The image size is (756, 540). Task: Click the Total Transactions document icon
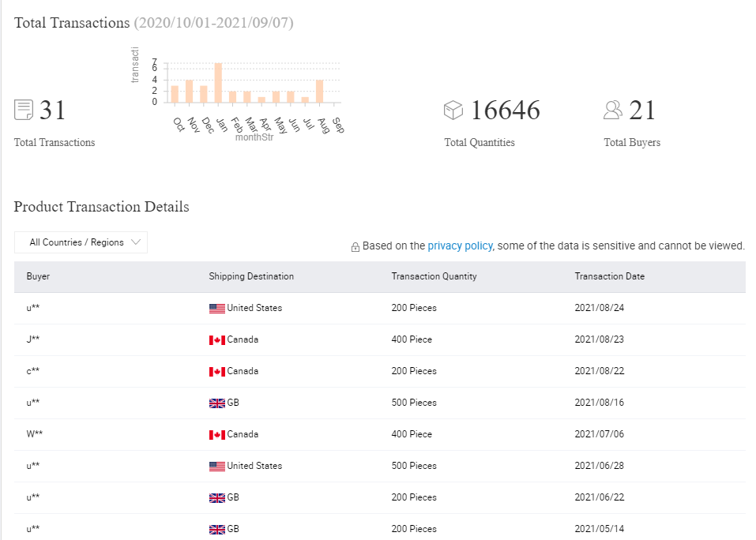pos(24,110)
